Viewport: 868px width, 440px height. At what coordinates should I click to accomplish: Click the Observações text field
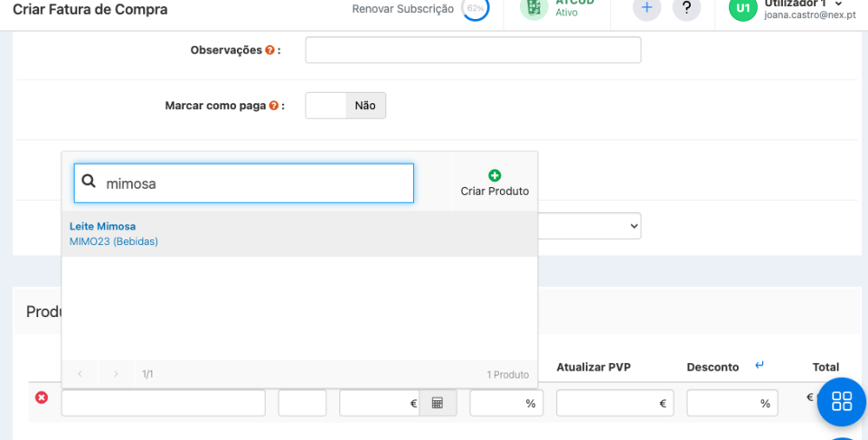(473, 51)
